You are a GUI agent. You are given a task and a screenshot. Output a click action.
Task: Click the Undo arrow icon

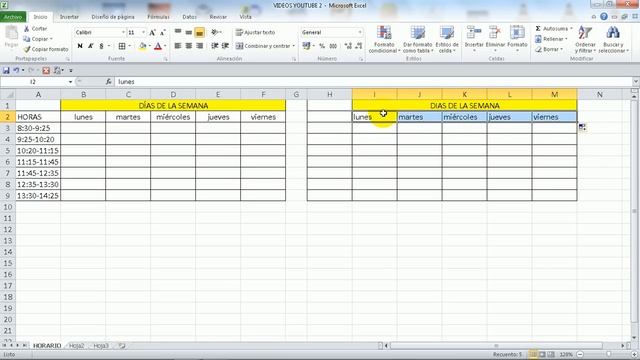[x=16, y=71]
